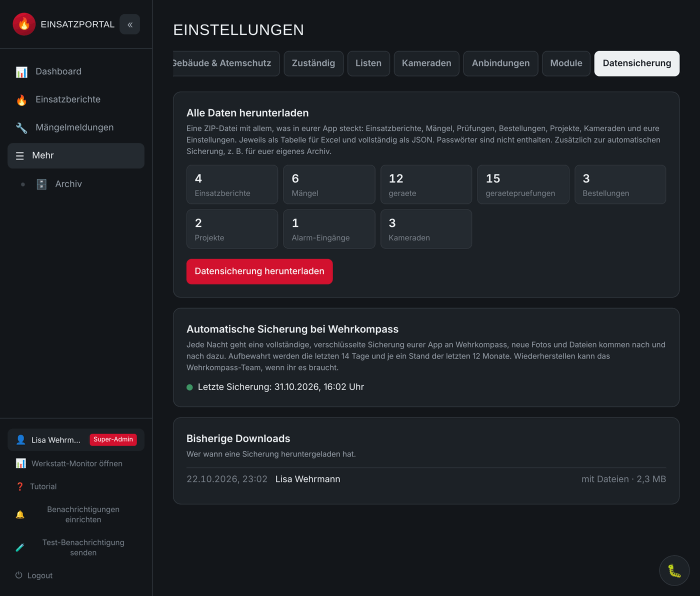
Task: Click the Logout link text
Action: click(40, 575)
